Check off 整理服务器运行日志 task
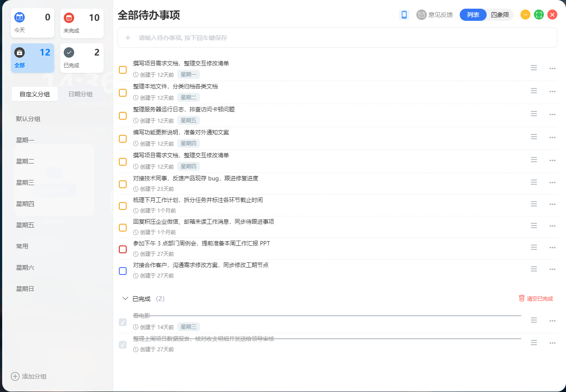Screen dimensions: 566x392 pyautogui.click(x=123, y=116)
